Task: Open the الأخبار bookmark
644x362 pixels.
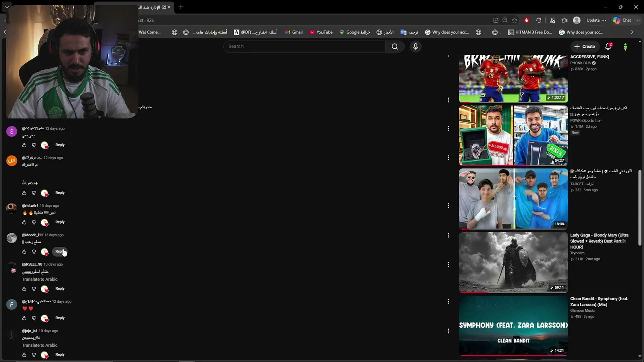Action: (x=385, y=32)
